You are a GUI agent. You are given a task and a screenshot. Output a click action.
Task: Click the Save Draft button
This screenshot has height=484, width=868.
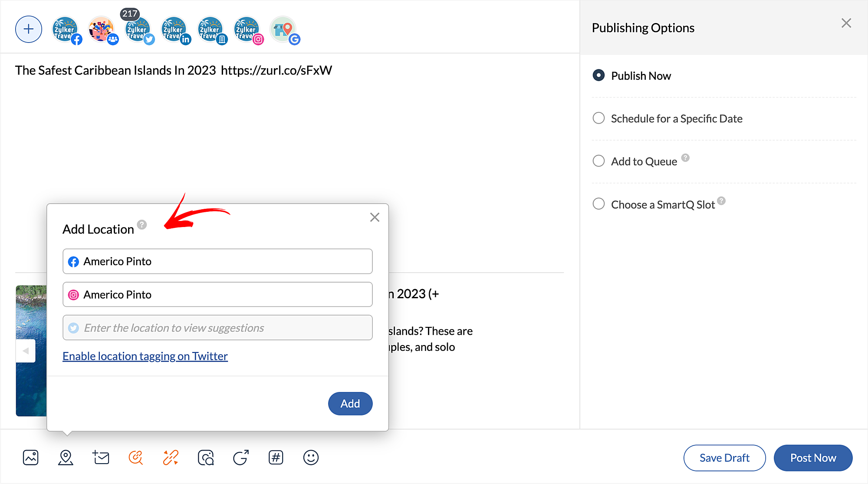pos(724,458)
